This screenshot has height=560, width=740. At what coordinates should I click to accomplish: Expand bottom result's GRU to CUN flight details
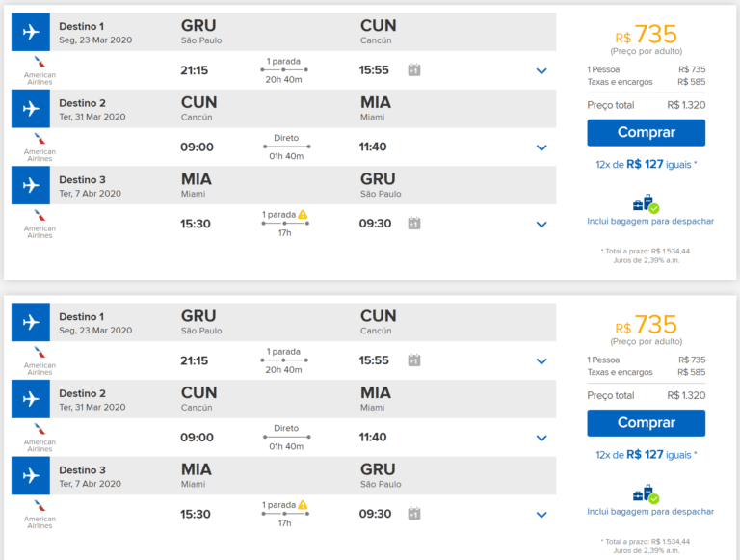[541, 360]
